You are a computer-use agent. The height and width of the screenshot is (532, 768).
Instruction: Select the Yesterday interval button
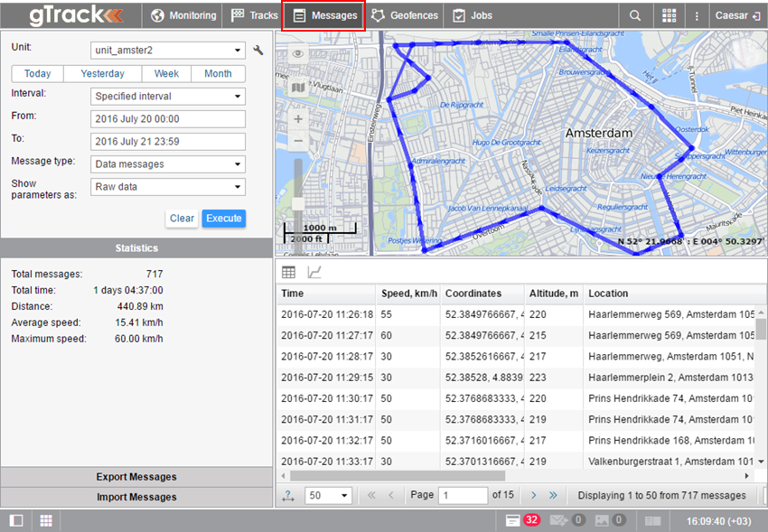tap(102, 73)
